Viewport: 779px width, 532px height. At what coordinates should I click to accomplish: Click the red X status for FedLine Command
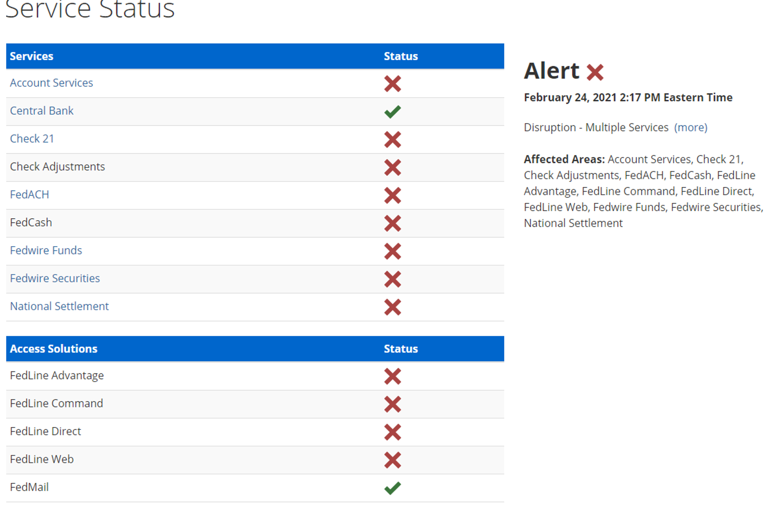(x=392, y=404)
